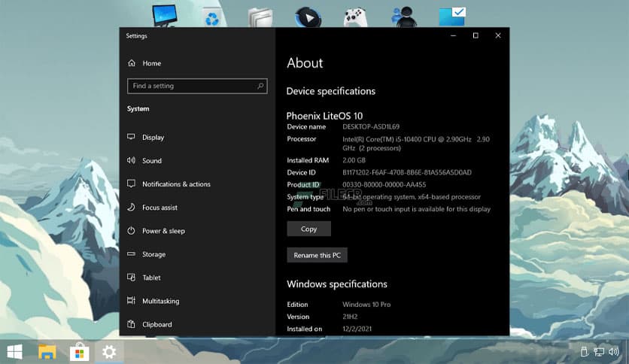Open Tablet settings
The height and width of the screenshot is (364, 629).
[x=151, y=278]
